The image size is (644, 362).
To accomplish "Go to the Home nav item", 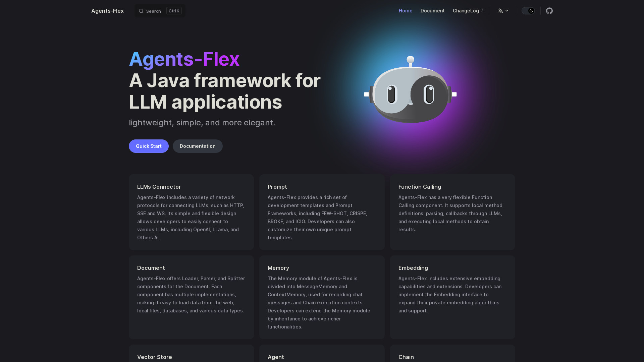I will click(406, 11).
